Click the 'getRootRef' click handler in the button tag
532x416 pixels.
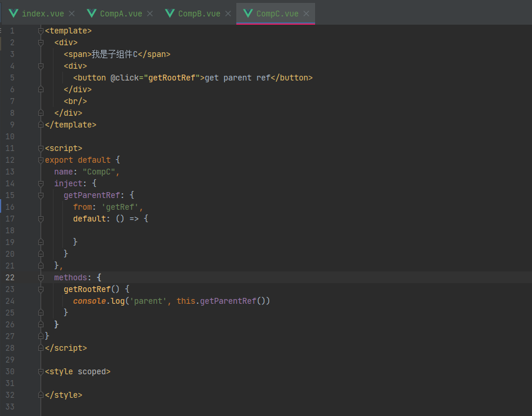point(172,78)
